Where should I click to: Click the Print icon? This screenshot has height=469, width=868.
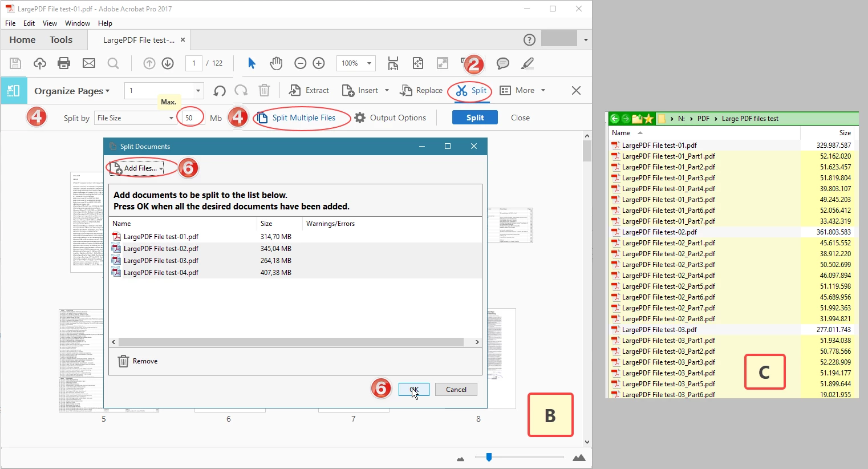click(x=64, y=63)
